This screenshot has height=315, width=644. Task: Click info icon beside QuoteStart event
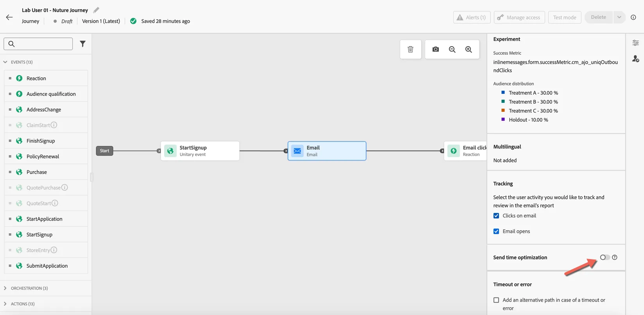click(x=55, y=203)
